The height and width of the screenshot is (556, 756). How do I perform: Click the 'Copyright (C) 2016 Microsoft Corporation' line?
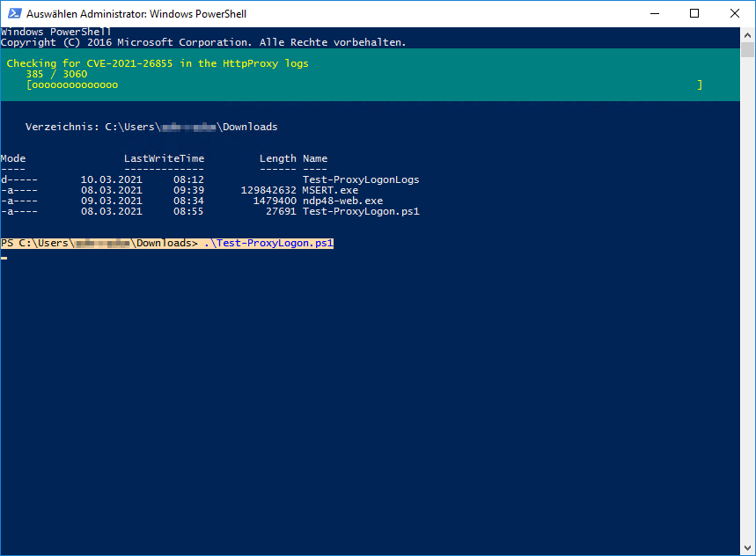tap(203, 42)
